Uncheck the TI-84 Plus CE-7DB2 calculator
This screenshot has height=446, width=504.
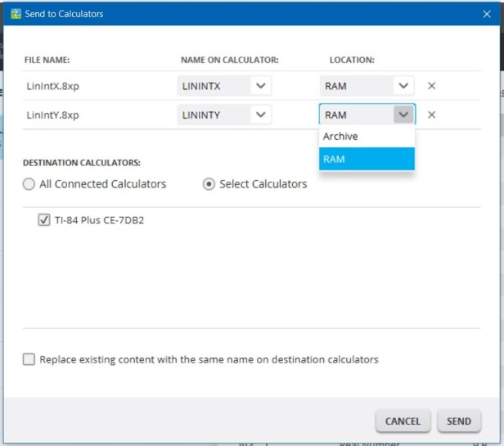click(44, 220)
